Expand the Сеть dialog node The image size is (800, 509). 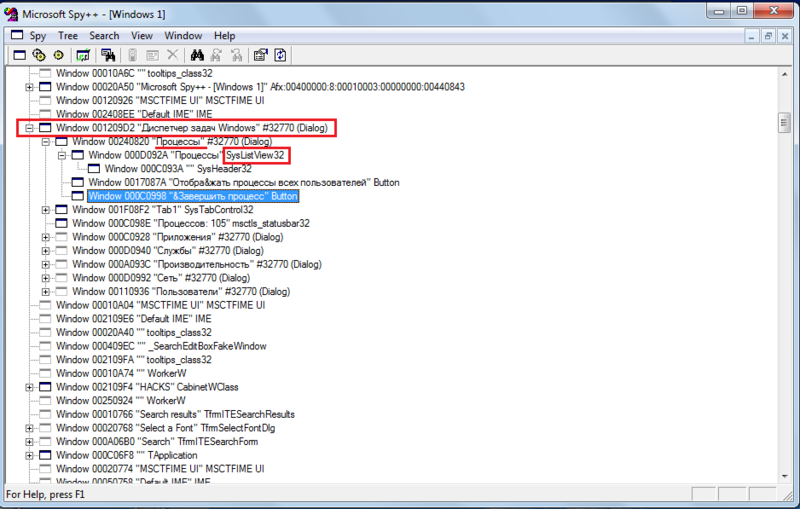click(46, 278)
